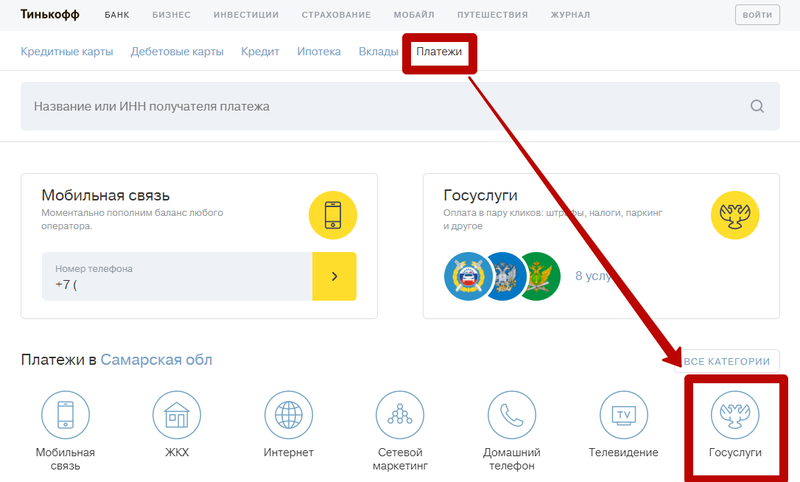Go to Кредитные карты section
Viewport: 800px width, 482px height.
point(67,52)
